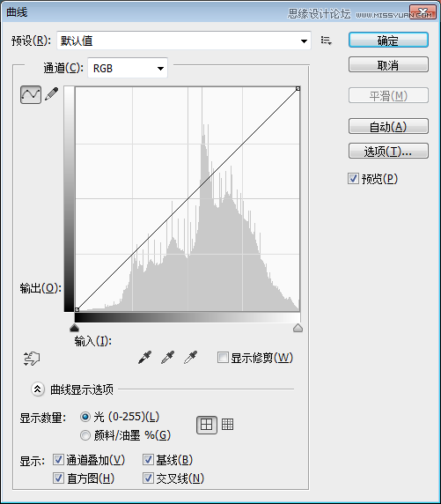Open the 预设 preset dropdown
The width and height of the screenshot is (441, 504).
click(x=184, y=41)
